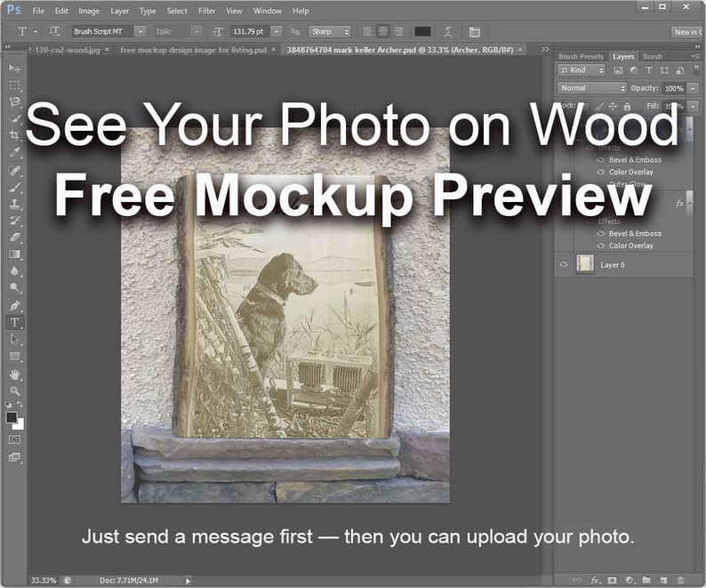Open the Sharp anti-aliasing dropdown

330,31
